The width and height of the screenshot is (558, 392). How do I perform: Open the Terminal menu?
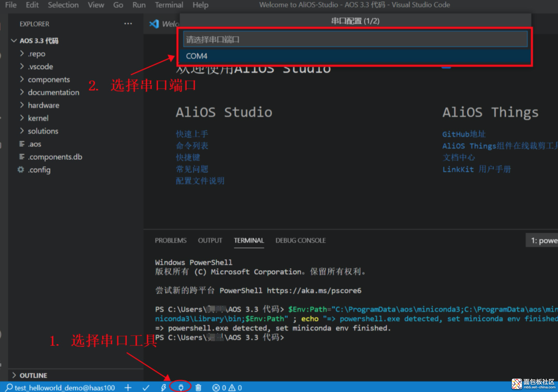[169, 5]
